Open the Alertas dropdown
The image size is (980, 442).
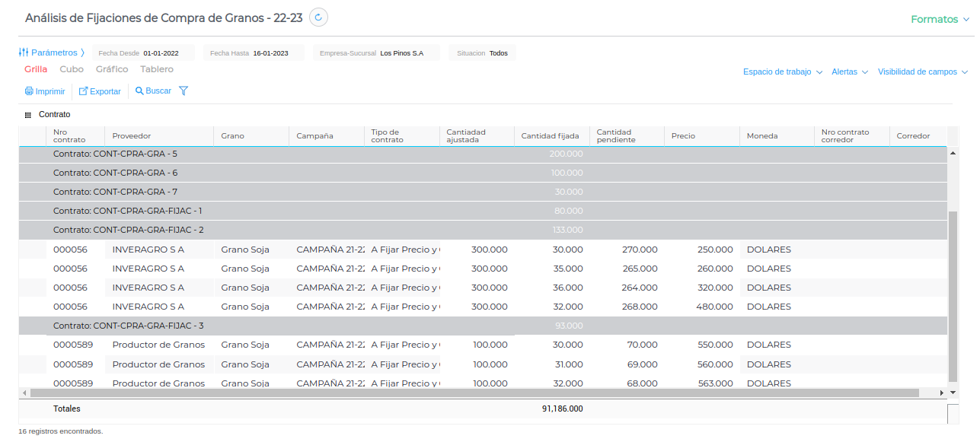(x=850, y=72)
